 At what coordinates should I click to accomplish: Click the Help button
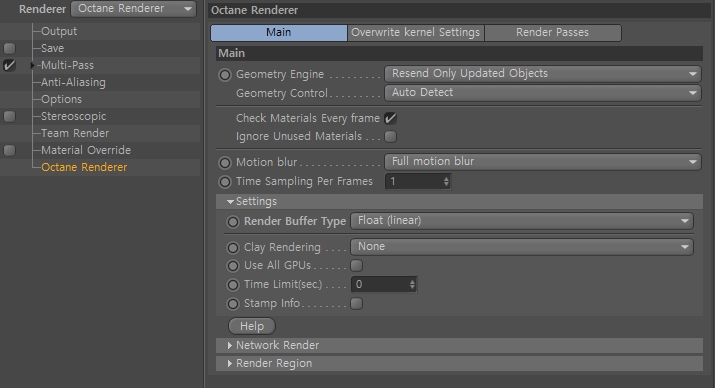(252, 326)
